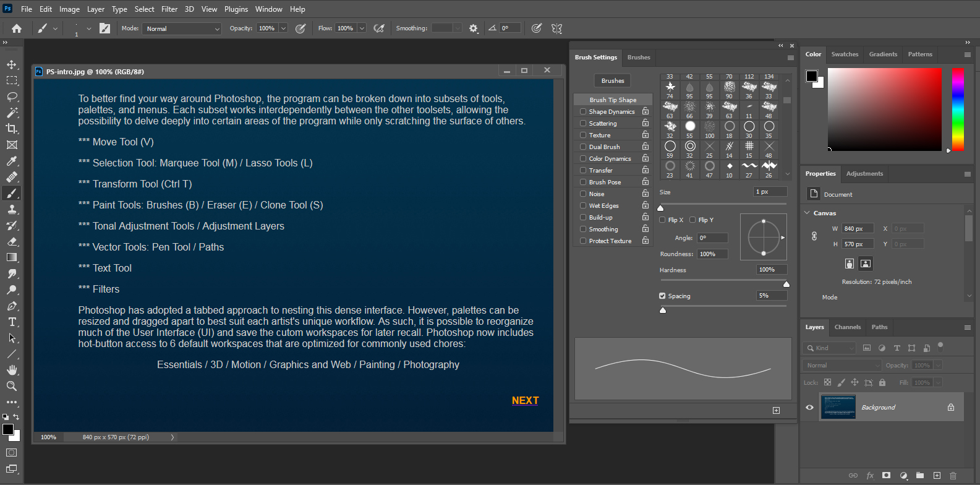
Task: Enable the Shape Dynamics checkbox
Action: pyautogui.click(x=583, y=112)
